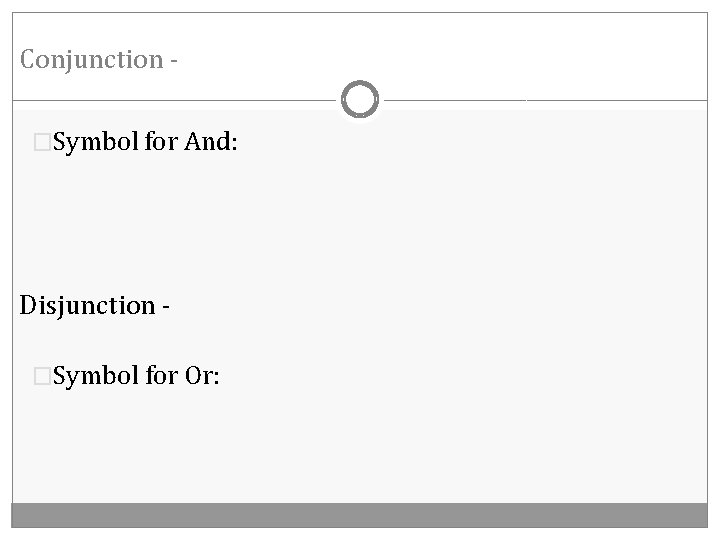This screenshot has width=720, height=540.
Task: Click the word "And:" in the first bullet
Action: [212, 144]
